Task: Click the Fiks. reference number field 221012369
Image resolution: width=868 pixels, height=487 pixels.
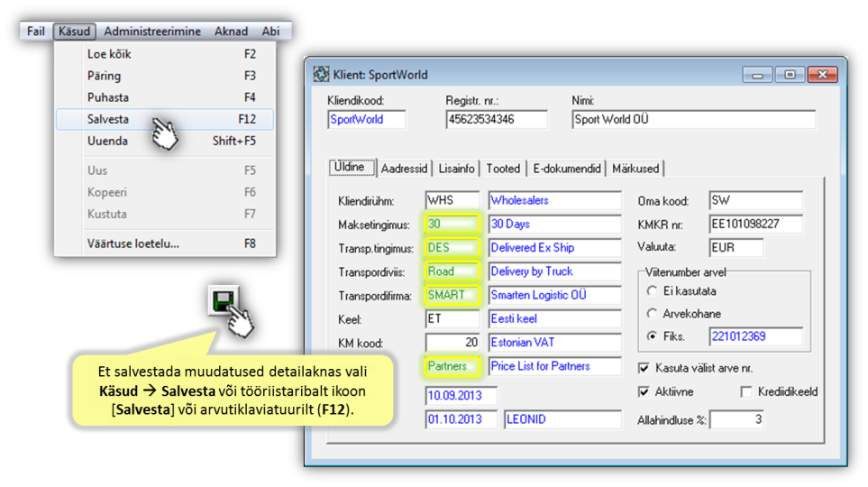Action: [x=755, y=336]
